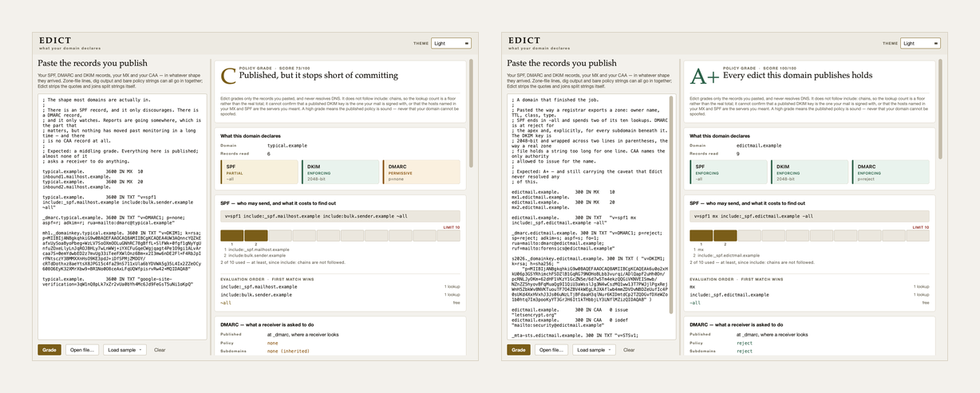Click evaluation row '-all' marked free
980x393 pixels.
[810, 303]
